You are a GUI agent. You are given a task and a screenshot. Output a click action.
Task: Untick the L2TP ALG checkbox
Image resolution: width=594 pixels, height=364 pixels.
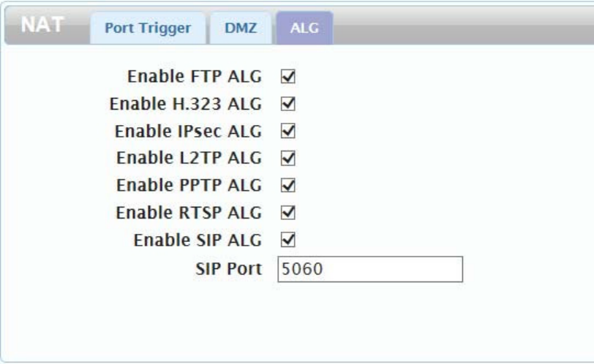click(x=288, y=158)
